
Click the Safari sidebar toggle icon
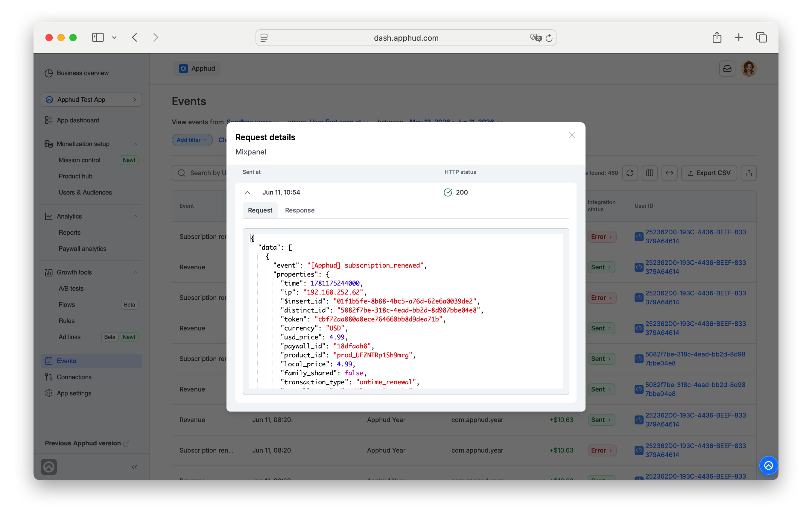(98, 37)
